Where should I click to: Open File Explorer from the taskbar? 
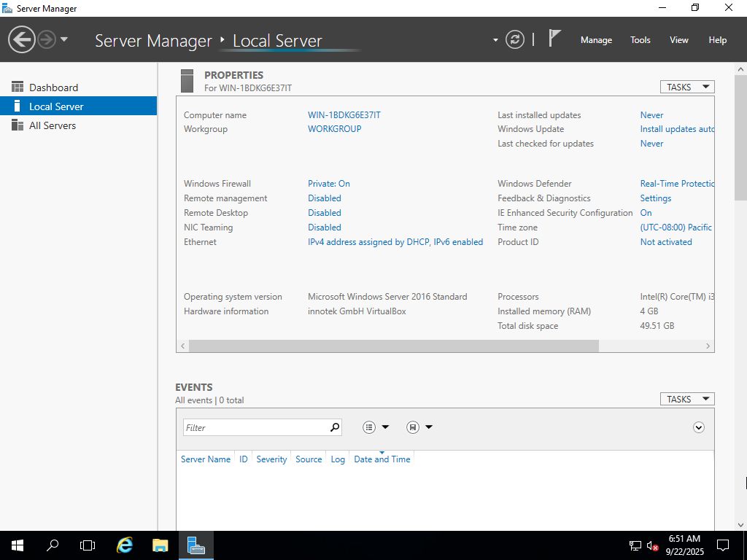pos(160,545)
